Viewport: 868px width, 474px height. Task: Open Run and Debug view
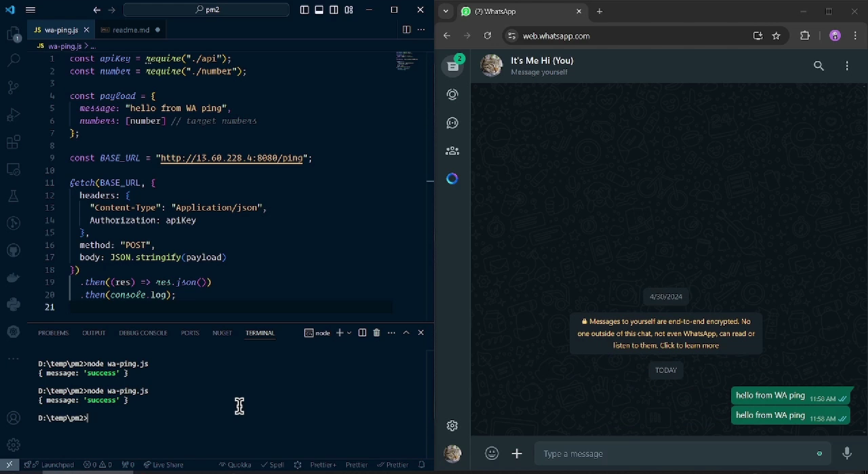tap(14, 115)
